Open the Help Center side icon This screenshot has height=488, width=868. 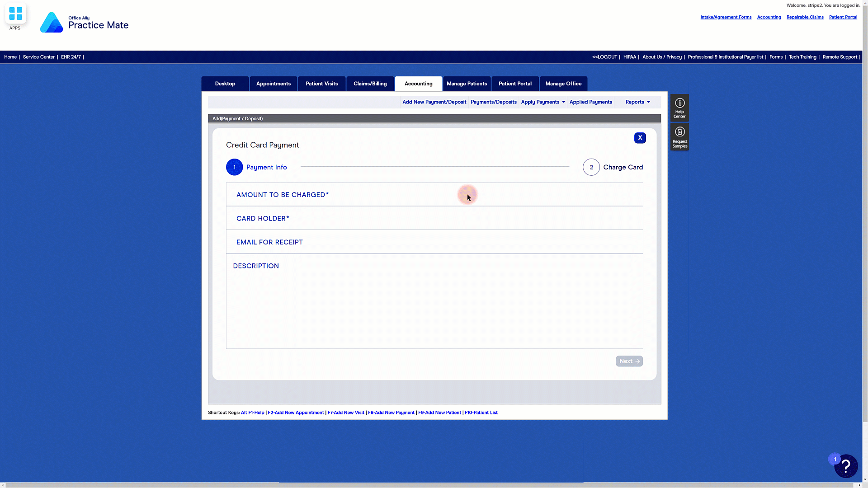[679, 108]
